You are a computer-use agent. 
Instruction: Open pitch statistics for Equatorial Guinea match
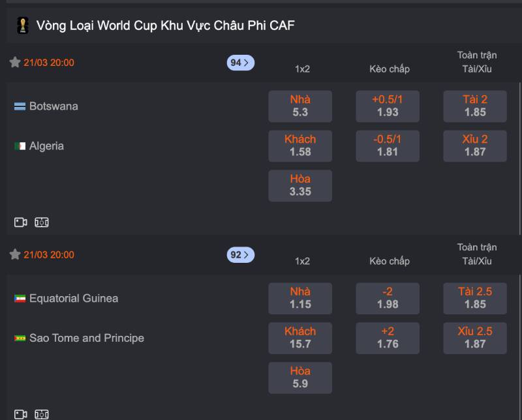tap(41, 413)
